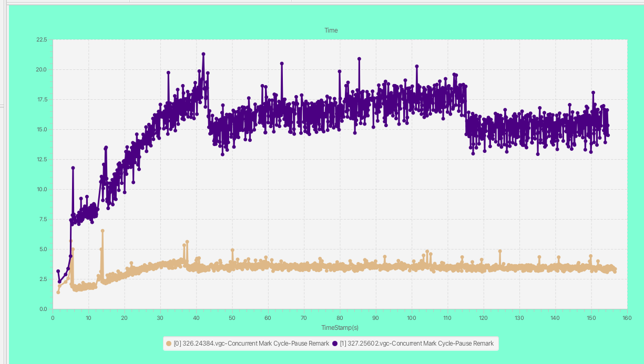This screenshot has width=644, height=364.
Task: Click the purple spike near timestamp 85
Action: [359, 59]
